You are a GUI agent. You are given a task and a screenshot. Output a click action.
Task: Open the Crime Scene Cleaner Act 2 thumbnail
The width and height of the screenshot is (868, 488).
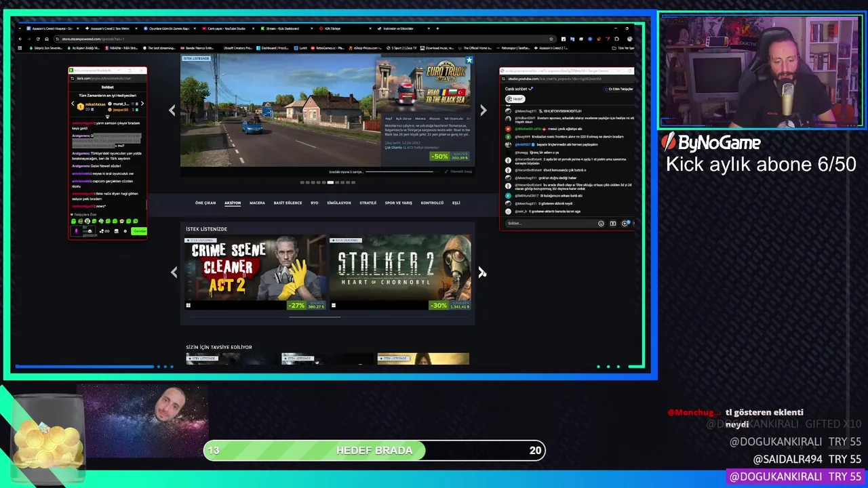click(x=256, y=266)
